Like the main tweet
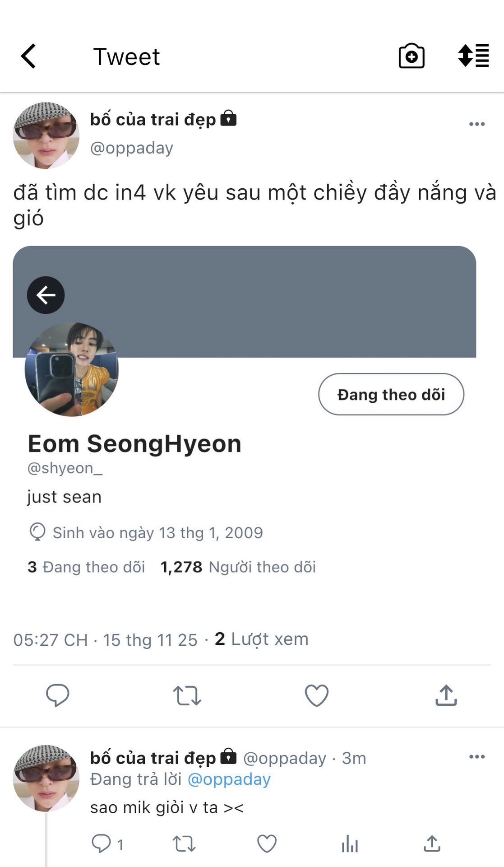 click(x=316, y=695)
